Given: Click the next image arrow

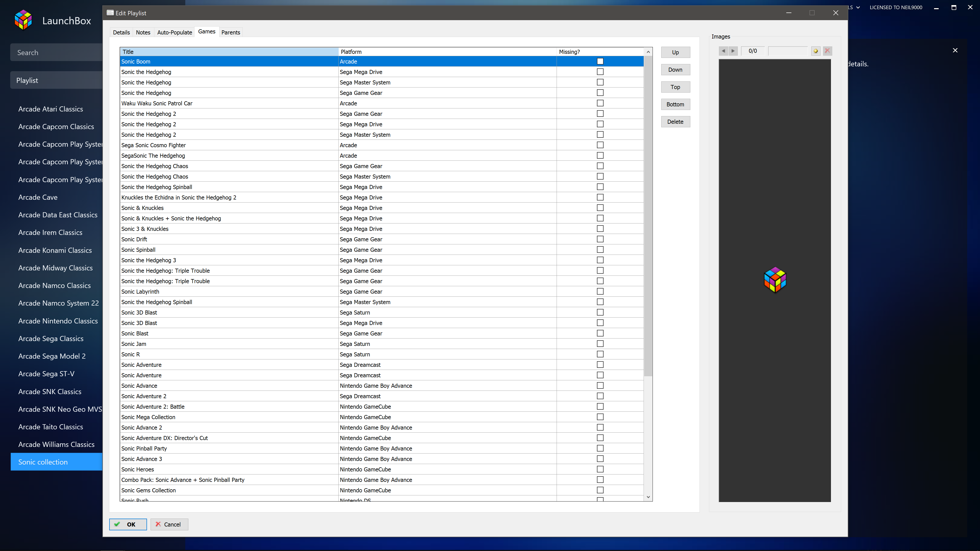Looking at the screenshot, I should coord(733,51).
